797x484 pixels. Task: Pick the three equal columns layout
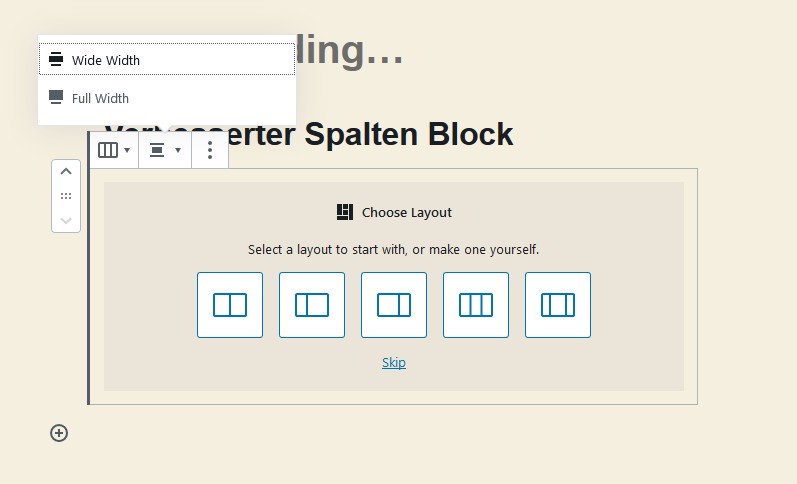(x=476, y=305)
